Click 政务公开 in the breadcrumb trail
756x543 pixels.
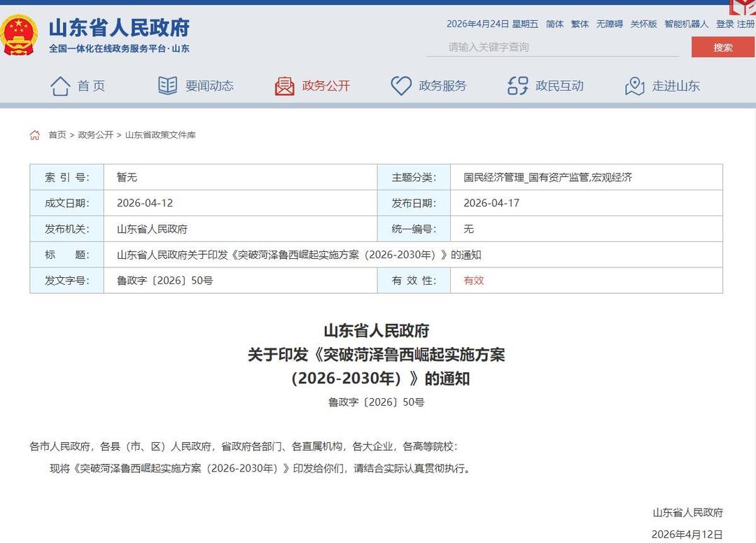point(94,134)
